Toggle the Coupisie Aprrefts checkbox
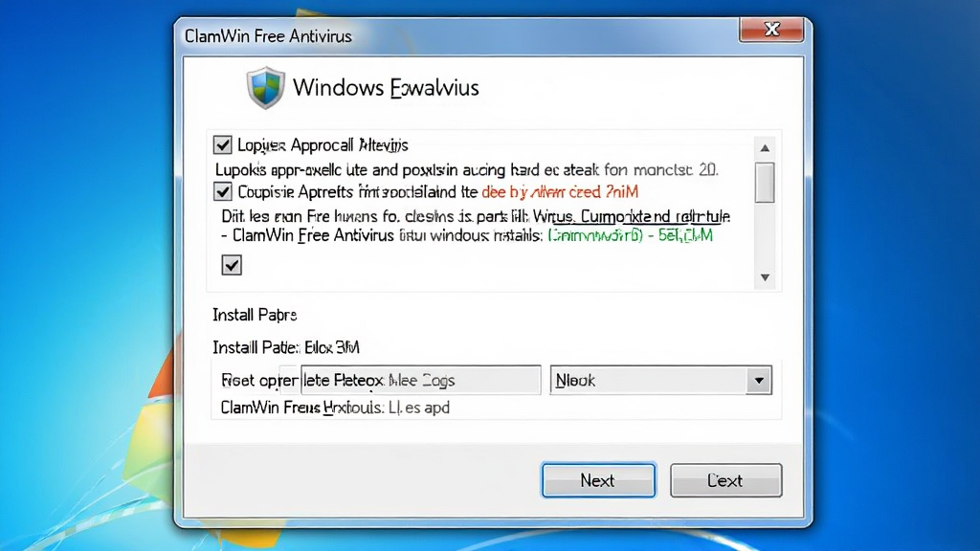This screenshot has width=980, height=551. [x=222, y=191]
